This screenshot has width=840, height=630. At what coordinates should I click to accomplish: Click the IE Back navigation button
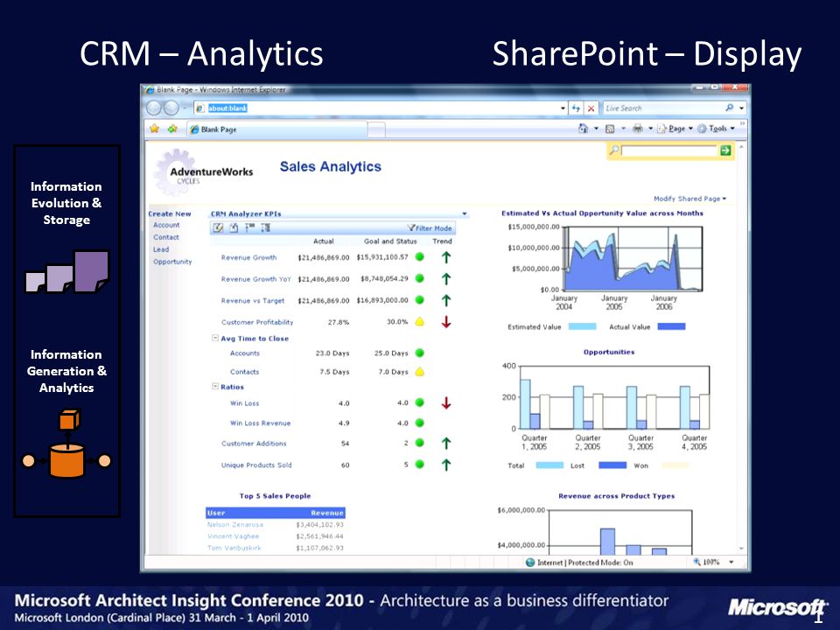154,108
